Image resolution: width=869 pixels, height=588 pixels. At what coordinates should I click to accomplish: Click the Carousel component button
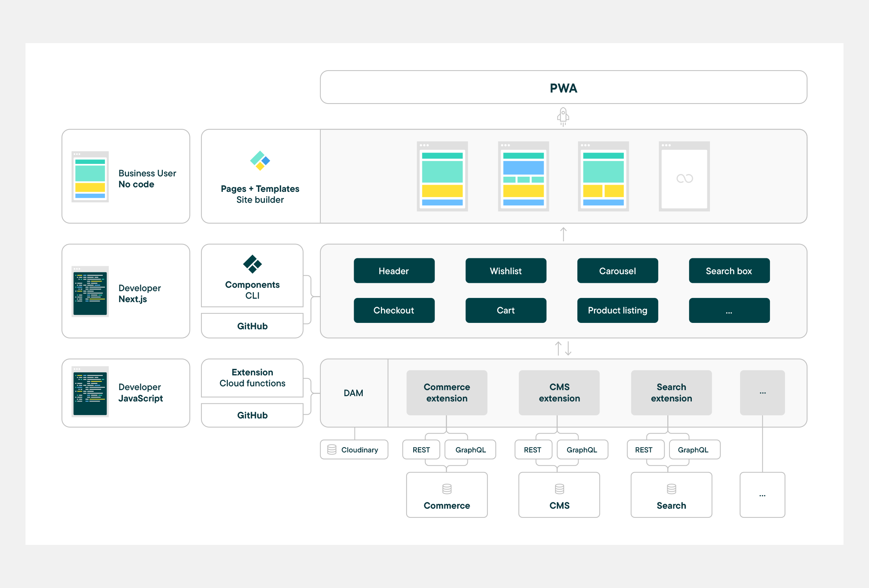pos(618,271)
